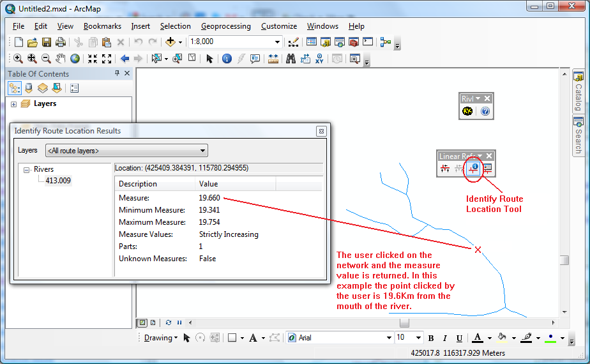
Task: List layers by selection
Action: [x=57, y=89]
